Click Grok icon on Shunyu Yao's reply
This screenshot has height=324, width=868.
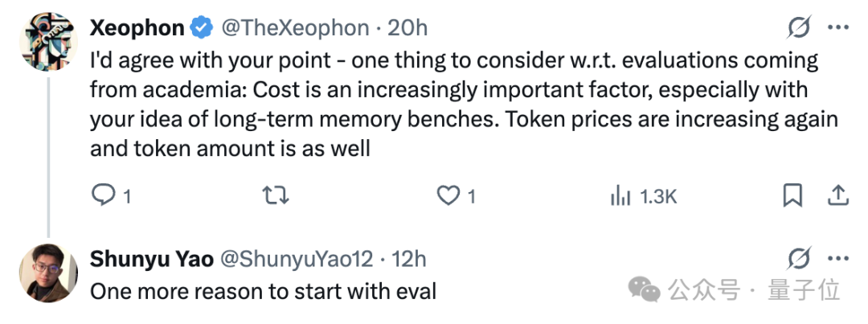click(799, 259)
